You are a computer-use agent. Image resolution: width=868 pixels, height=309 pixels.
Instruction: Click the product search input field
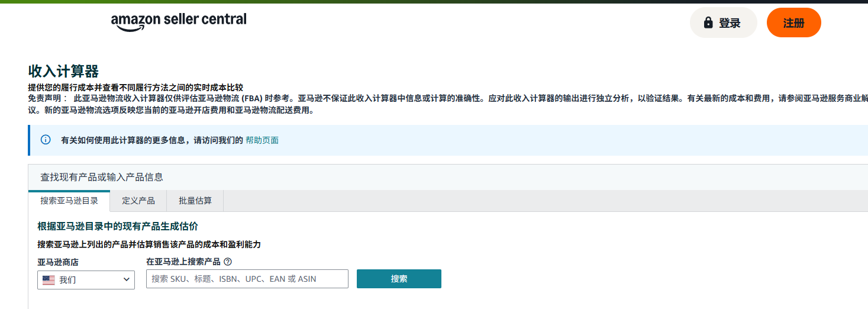click(247, 279)
